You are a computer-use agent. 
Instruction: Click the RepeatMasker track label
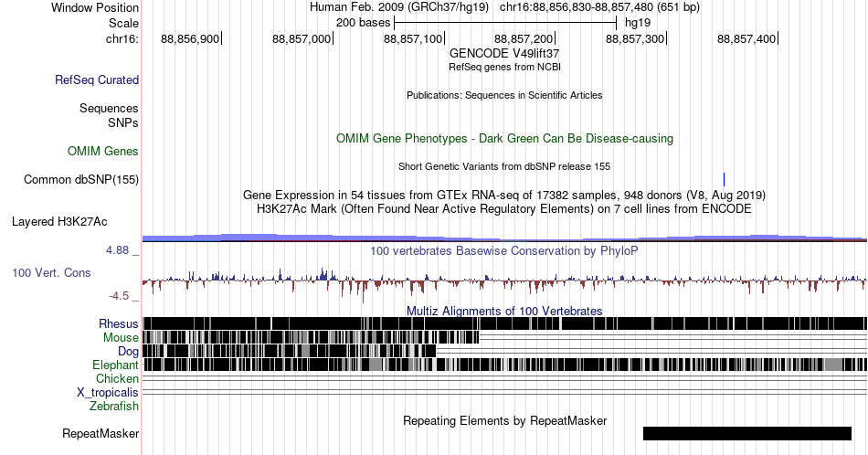point(101,433)
